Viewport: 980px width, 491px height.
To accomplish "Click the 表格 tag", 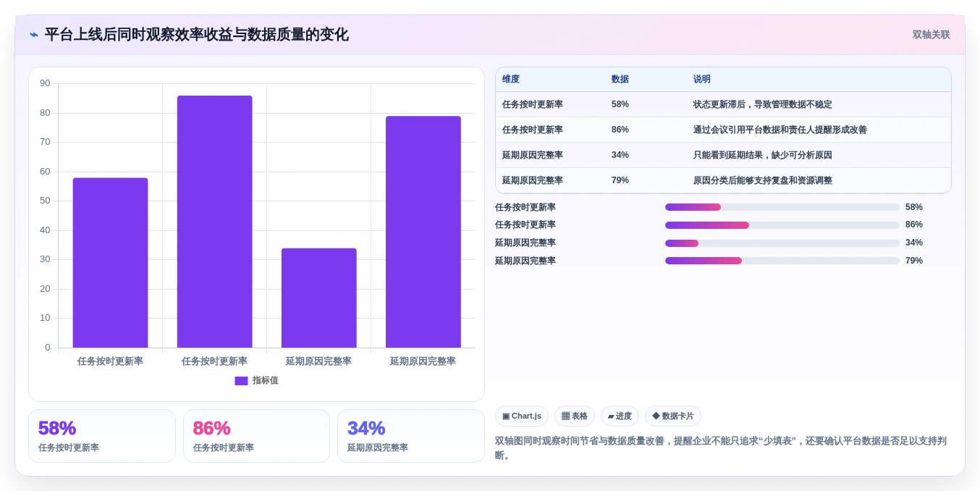I will [575, 416].
